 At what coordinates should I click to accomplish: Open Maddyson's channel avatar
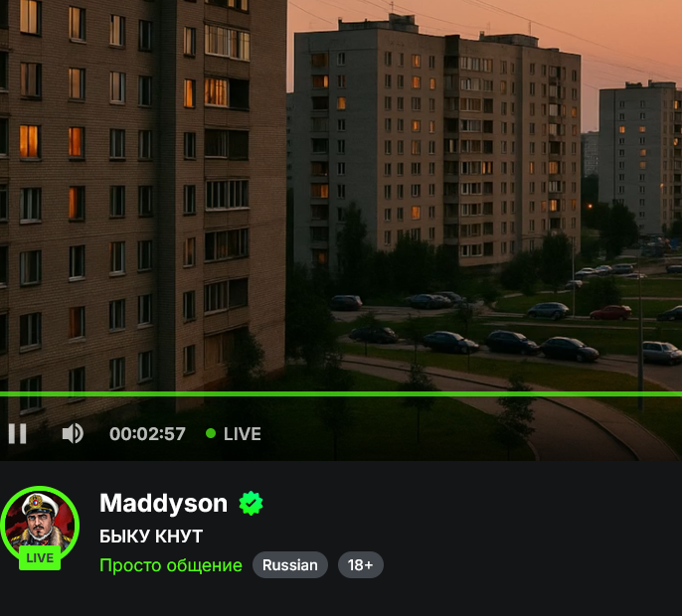click(40, 526)
